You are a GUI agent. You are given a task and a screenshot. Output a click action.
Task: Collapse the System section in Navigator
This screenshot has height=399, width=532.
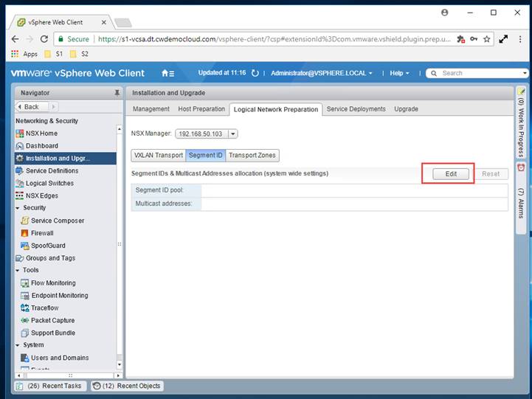[18, 345]
